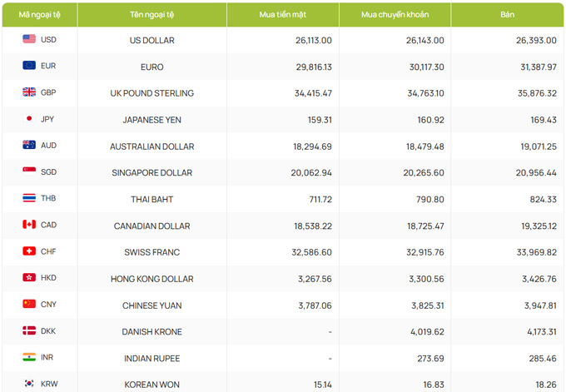Viewport: 566px width, 392px height.
Task: Click the Singapore flag icon beside SGD
Action: (x=29, y=171)
